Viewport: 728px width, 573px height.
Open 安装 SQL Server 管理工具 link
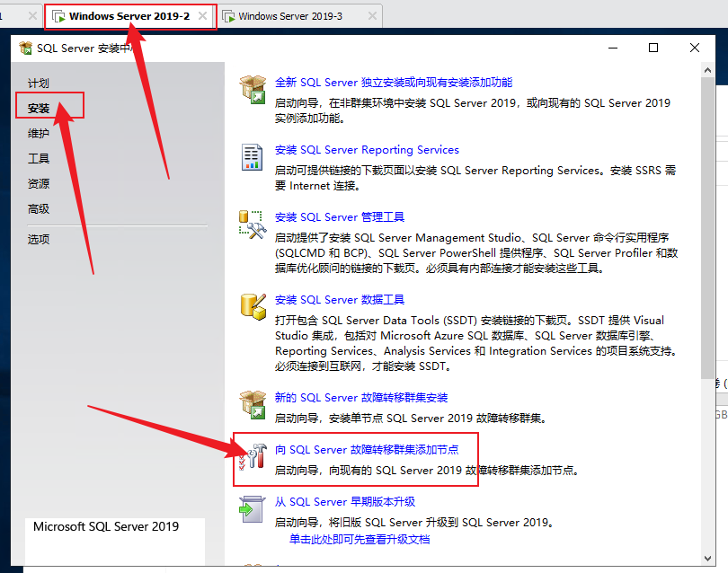coord(340,217)
